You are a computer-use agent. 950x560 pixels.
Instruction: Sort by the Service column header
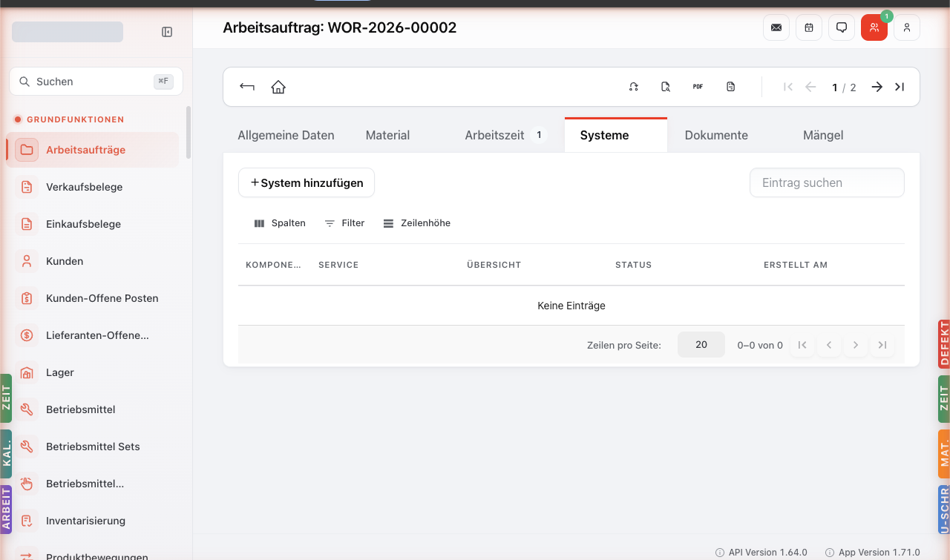pos(338,265)
